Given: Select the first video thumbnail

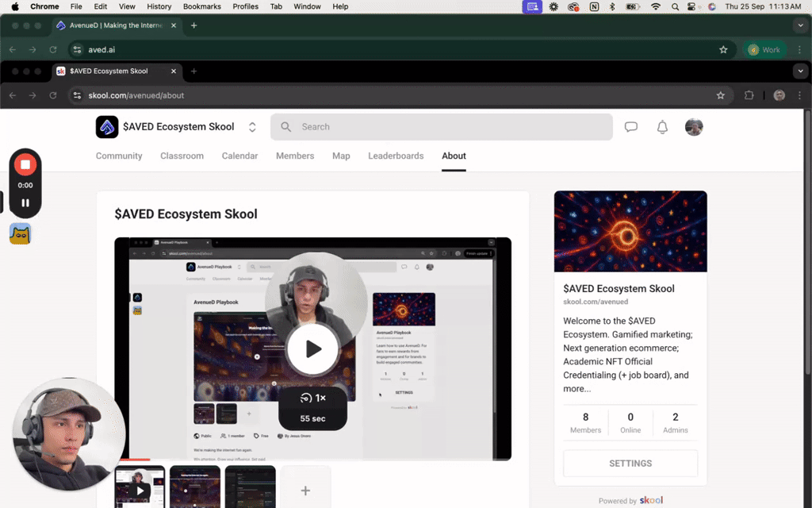Looking at the screenshot, I should pos(140,487).
